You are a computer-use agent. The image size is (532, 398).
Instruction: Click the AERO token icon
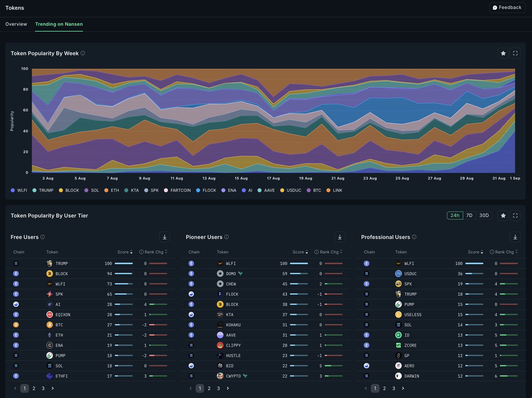(x=399, y=366)
